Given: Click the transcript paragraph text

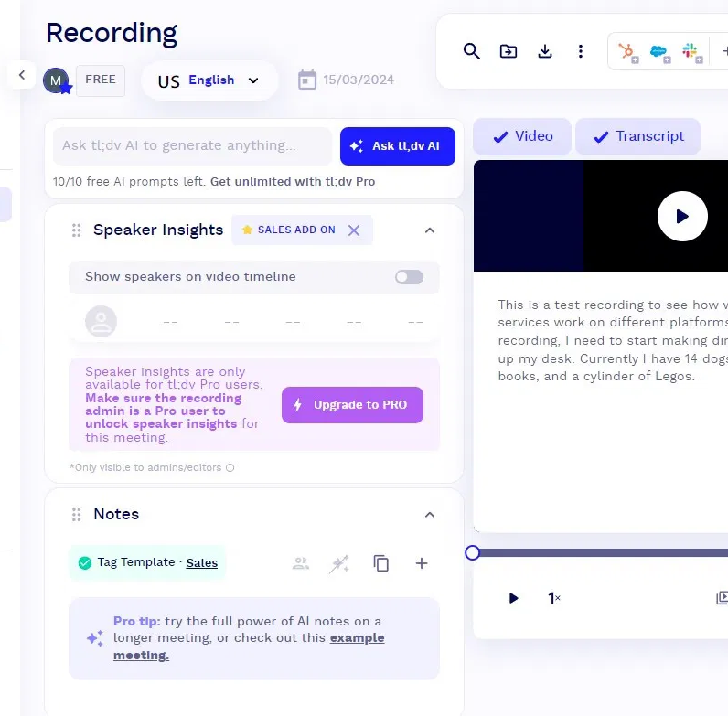Looking at the screenshot, I should [613, 340].
